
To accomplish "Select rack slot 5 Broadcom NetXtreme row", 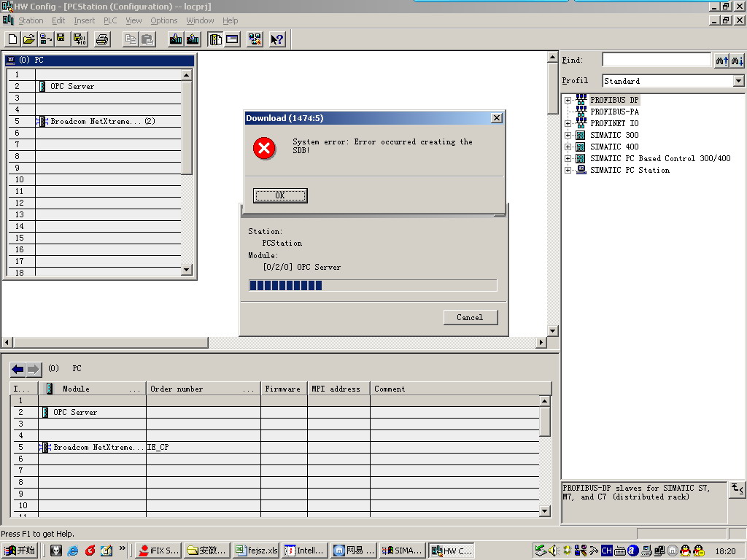I will tap(95, 122).
